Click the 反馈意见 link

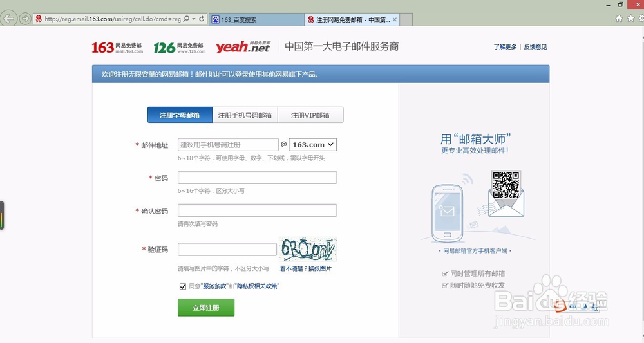[x=535, y=47]
